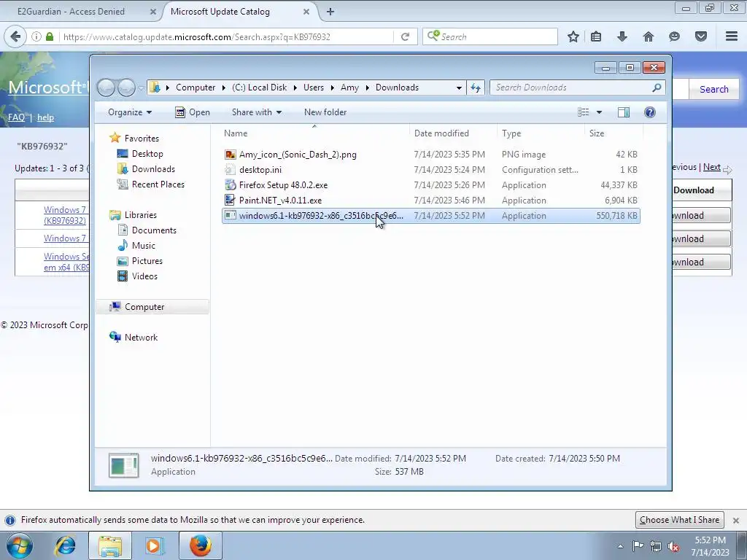Open Recent Places in sidebar

click(x=158, y=184)
